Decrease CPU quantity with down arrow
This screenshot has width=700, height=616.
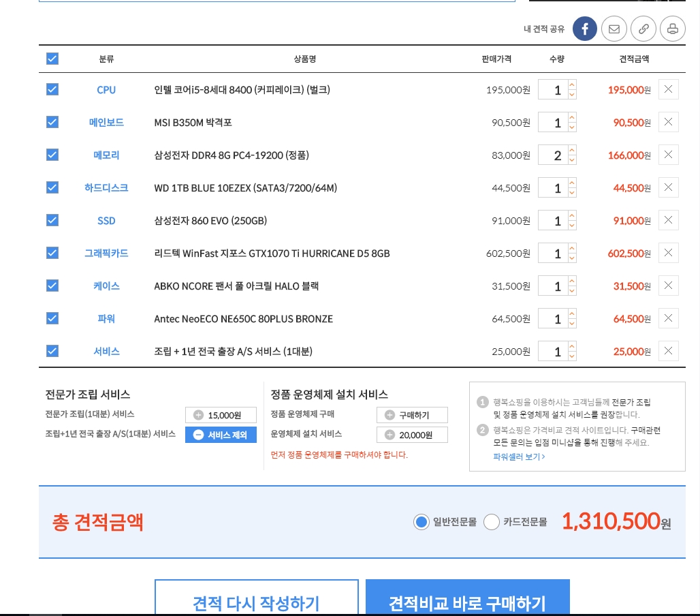[x=572, y=94]
